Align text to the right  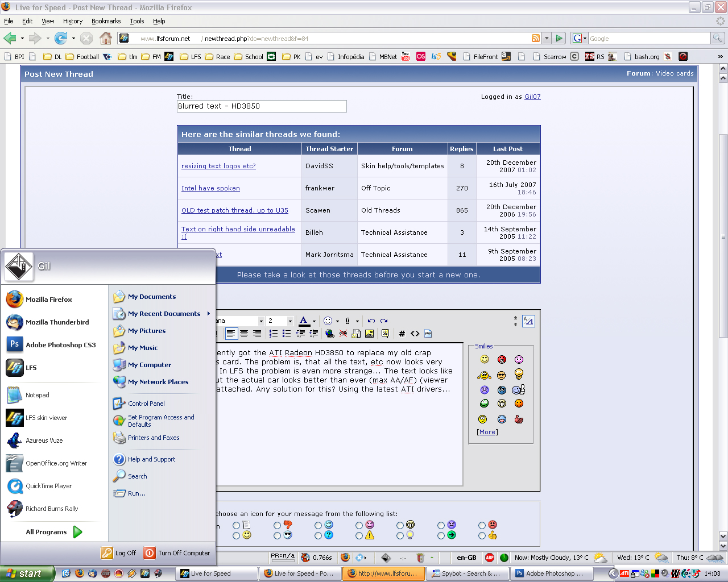(257, 334)
